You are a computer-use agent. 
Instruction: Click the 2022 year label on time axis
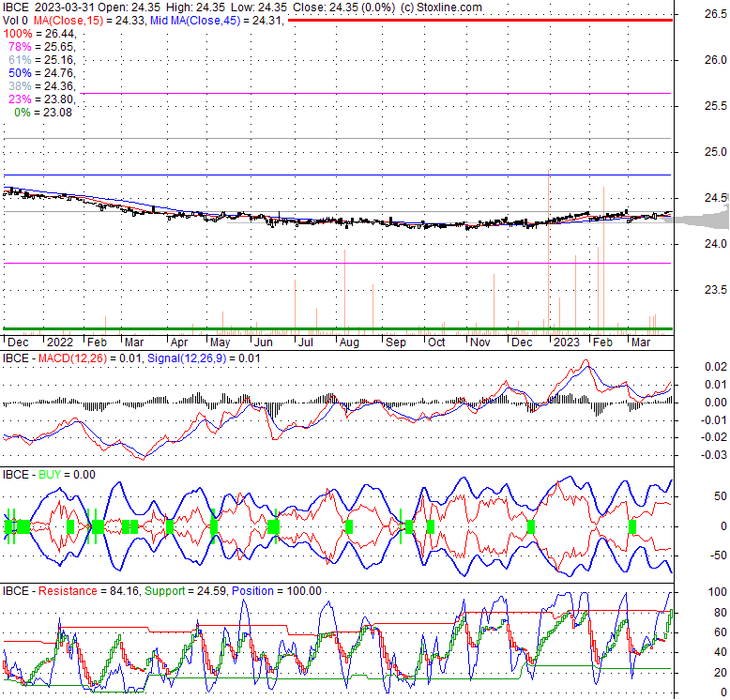(60, 342)
